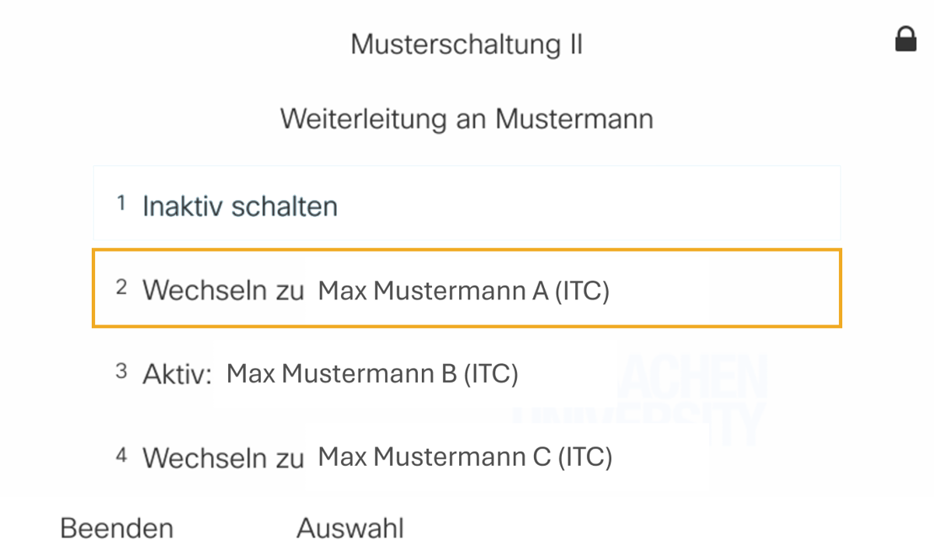This screenshot has width=934, height=560.
Task: Switch to Max Mustermann C (ITC) entry
Action: (467, 457)
